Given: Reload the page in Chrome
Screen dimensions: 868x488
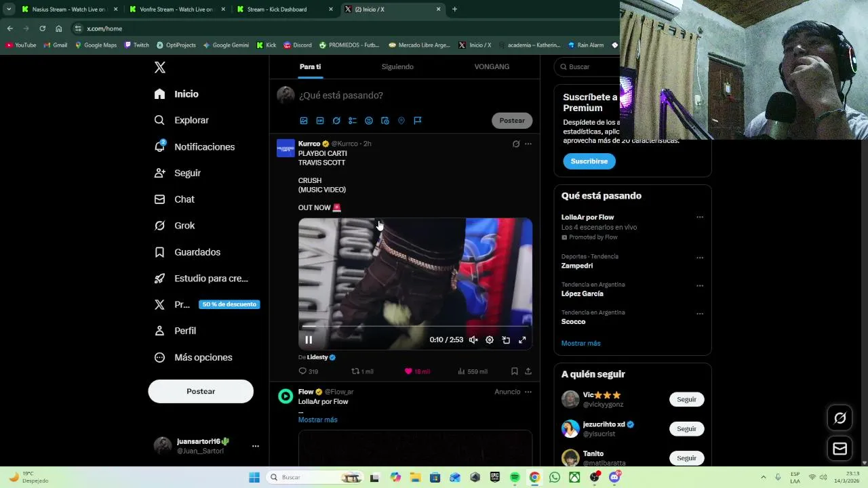Looking at the screenshot, I should tap(42, 28).
